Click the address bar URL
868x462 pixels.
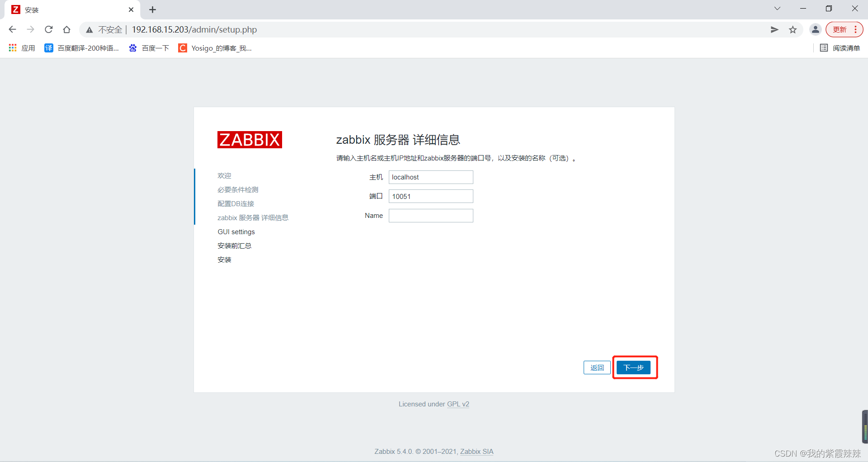click(x=194, y=29)
